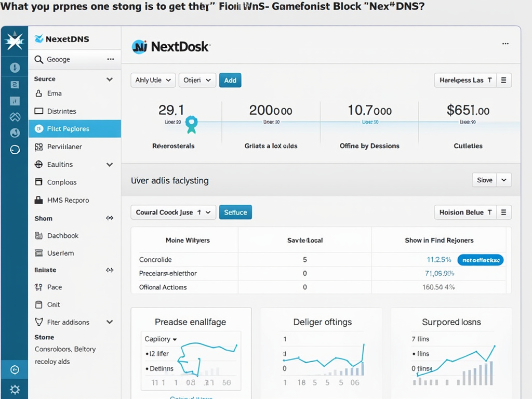Open Distrintes in the sidebar
This screenshot has height=399, width=532.
pos(75,111)
